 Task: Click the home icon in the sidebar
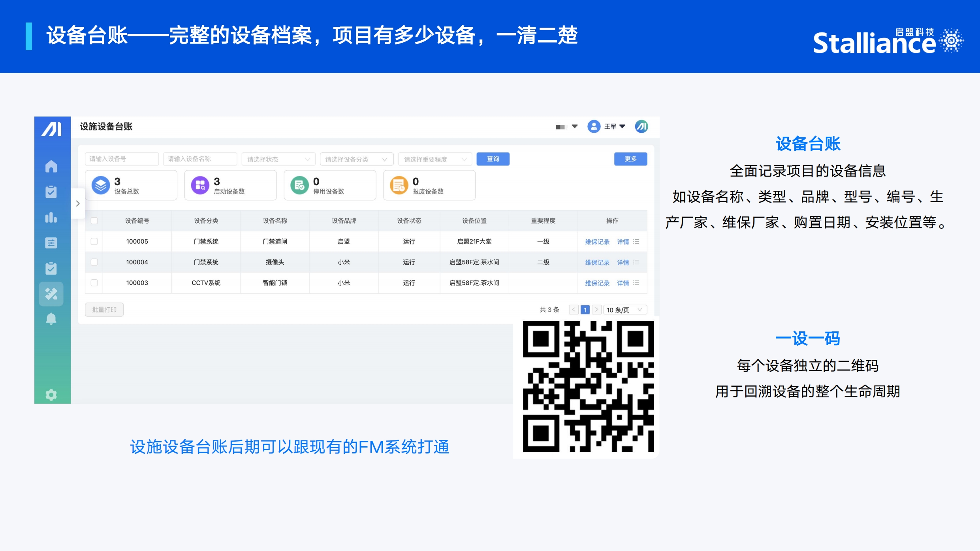(x=51, y=166)
